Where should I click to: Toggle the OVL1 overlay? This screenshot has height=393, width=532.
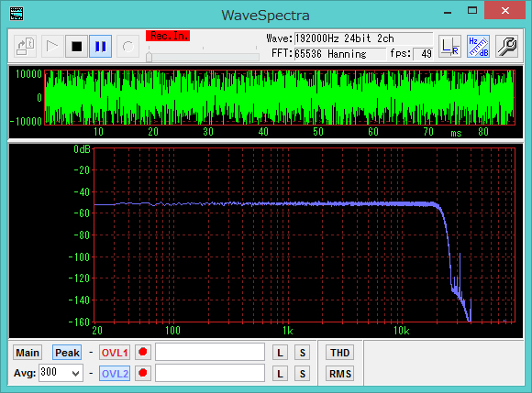(x=115, y=353)
